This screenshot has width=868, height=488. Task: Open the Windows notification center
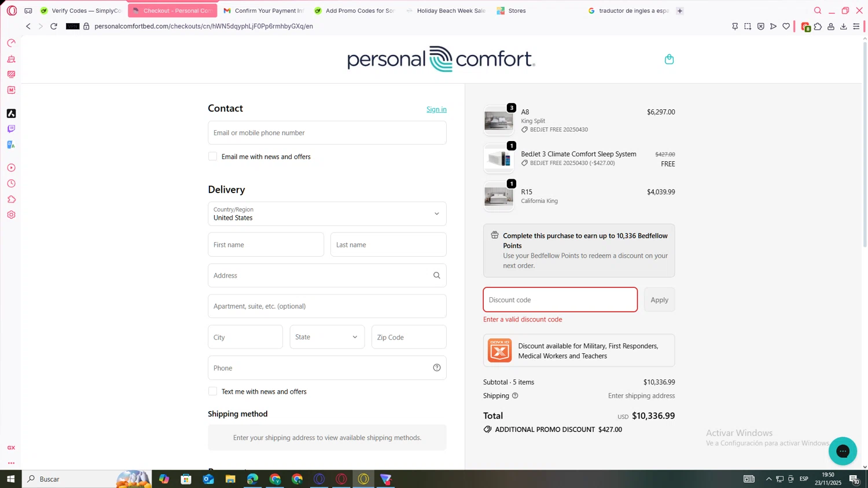click(x=854, y=479)
